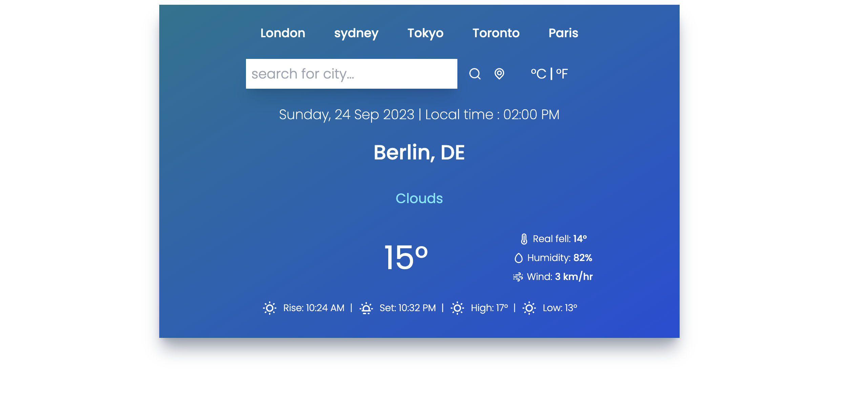Select London city shortcut
This screenshot has height=411, width=868.
(283, 33)
